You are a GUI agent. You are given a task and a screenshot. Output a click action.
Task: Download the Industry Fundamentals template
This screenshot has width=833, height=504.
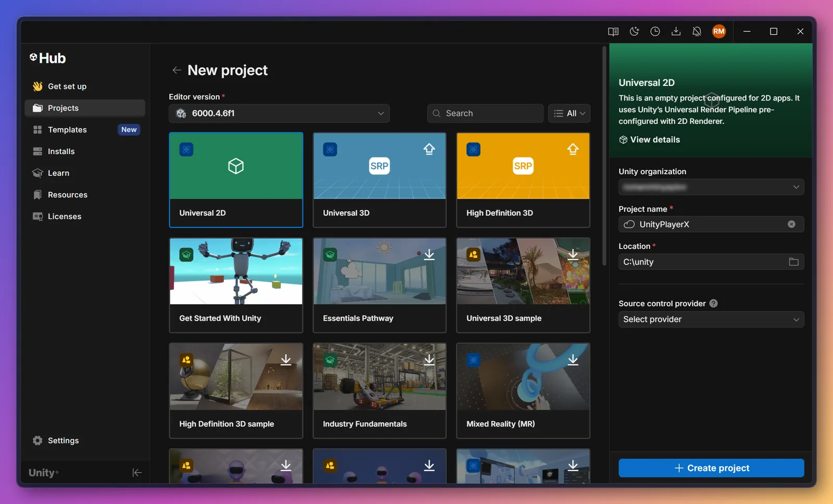(429, 360)
